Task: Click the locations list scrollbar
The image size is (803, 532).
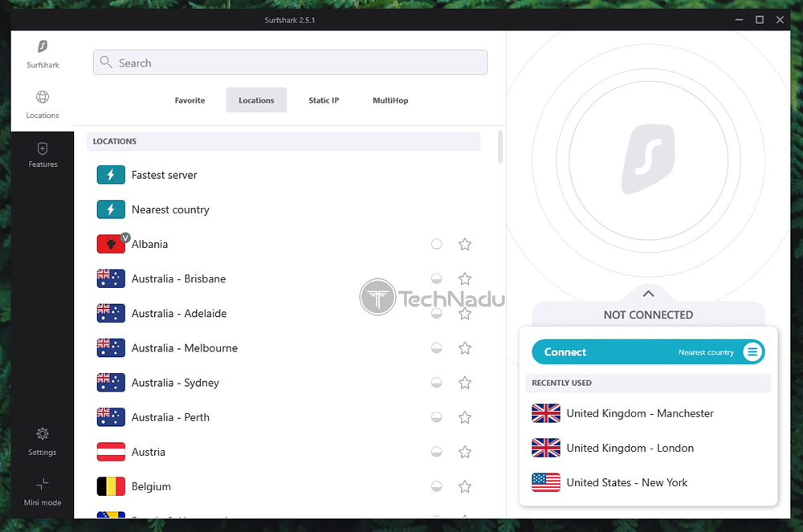Action: pos(500,147)
